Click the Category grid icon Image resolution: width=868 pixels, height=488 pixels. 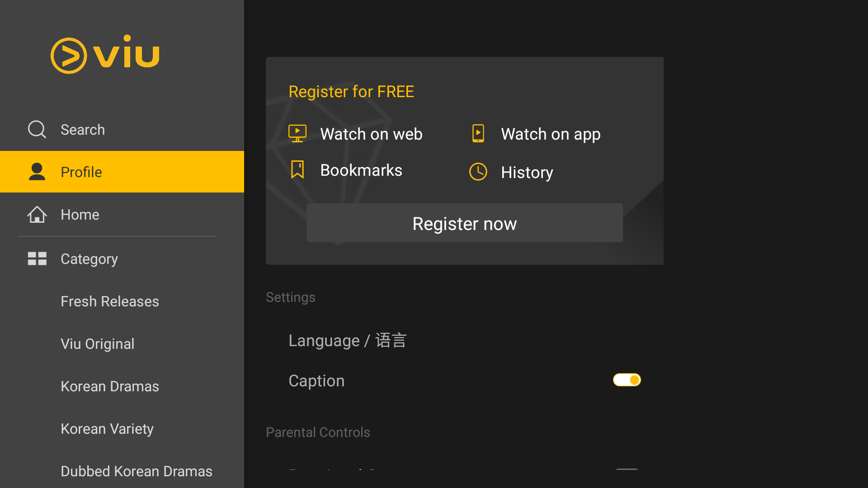click(x=37, y=258)
